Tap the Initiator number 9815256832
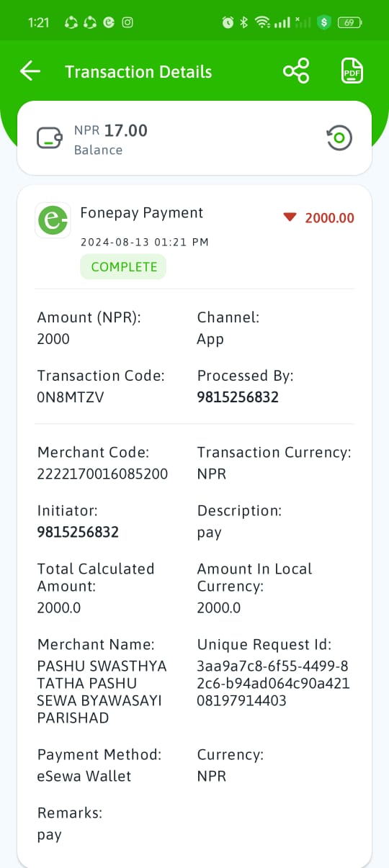Screen dimensions: 389x868 pyautogui.click(x=78, y=533)
